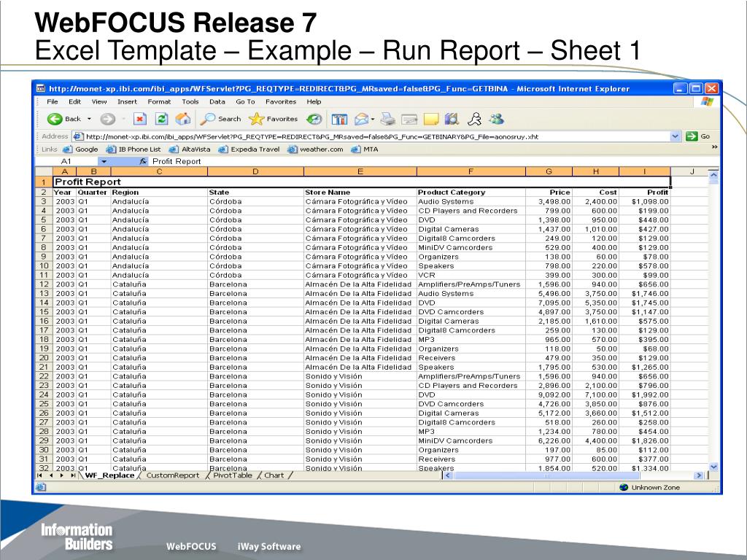
Task: Open Favorites star button
Action: [273, 119]
